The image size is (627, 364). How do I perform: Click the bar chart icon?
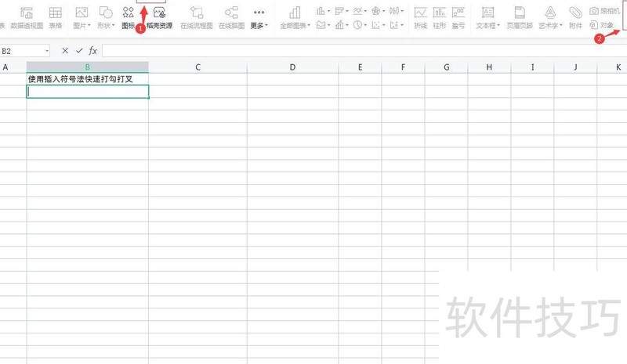pyautogui.click(x=339, y=11)
